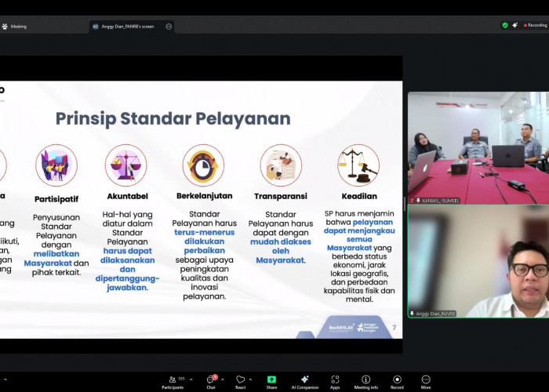Click the green encryption shield icon
The width and height of the screenshot is (549, 392).
click(x=505, y=25)
